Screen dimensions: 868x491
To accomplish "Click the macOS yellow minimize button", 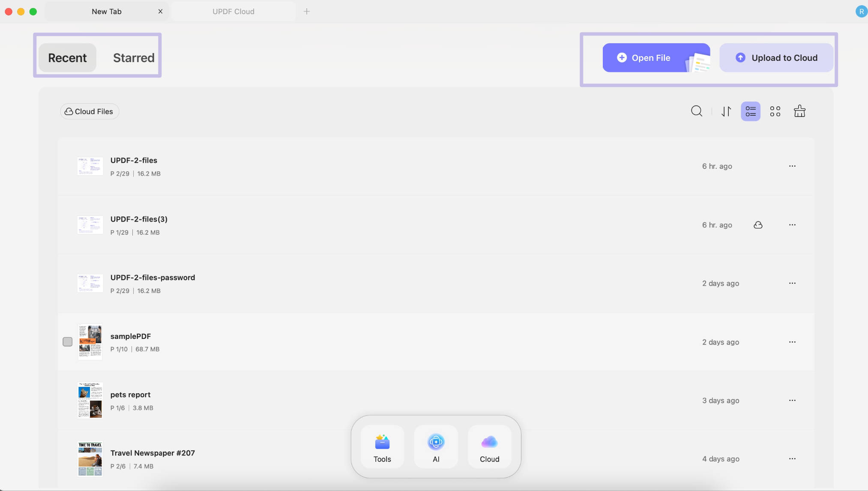I will (21, 12).
